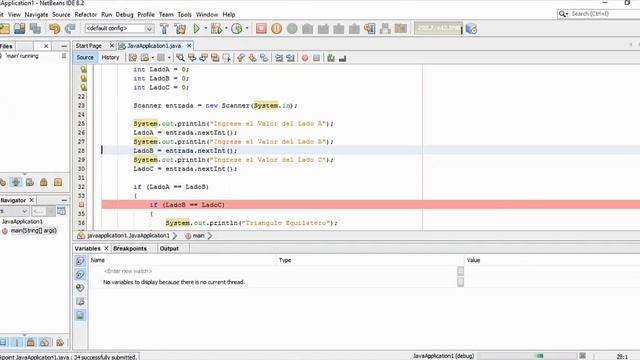640x360 pixels.
Task: Click the Shift Line Left editor icon
Action: coord(279,58)
